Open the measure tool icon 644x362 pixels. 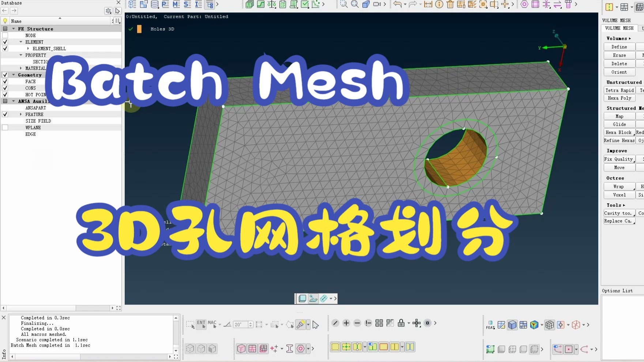[428, 4]
